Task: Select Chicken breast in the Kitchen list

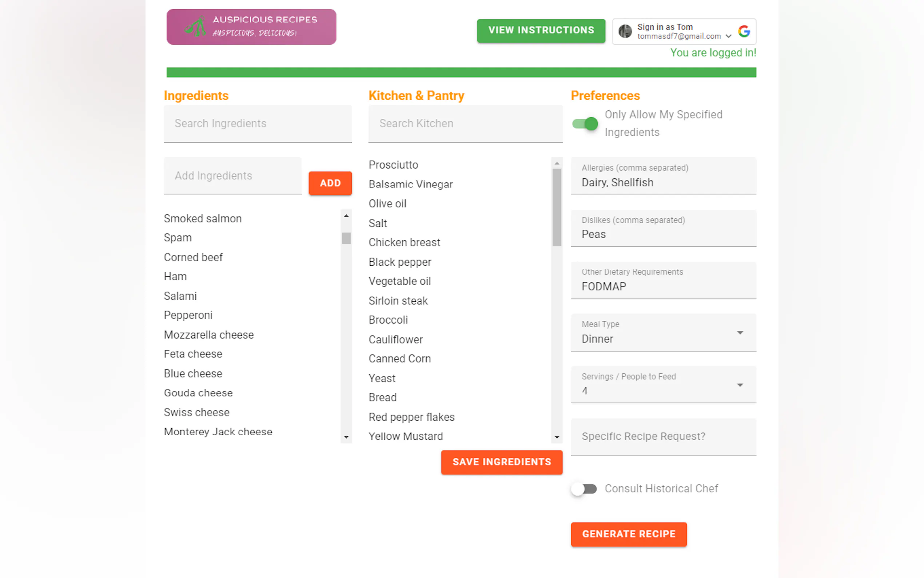Action: [404, 242]
